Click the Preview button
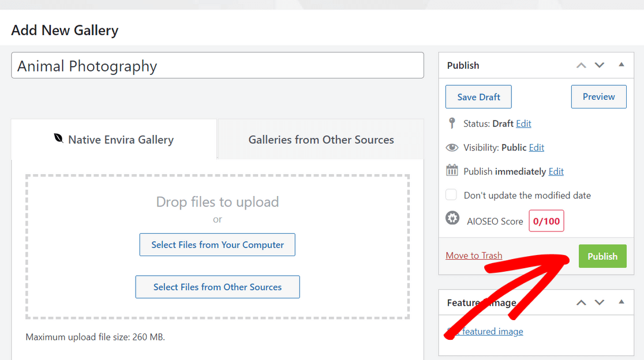644x360 pixels. [598, 97]
